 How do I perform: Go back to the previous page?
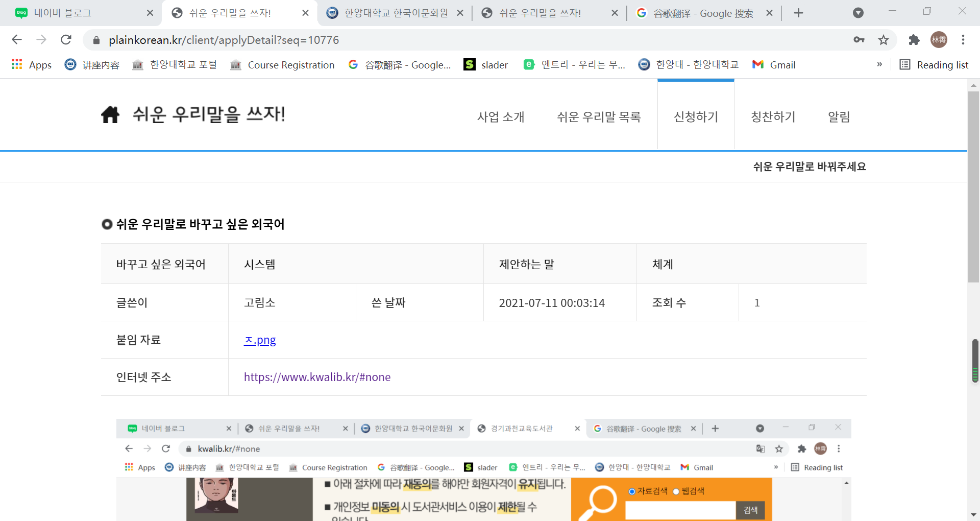17,40
